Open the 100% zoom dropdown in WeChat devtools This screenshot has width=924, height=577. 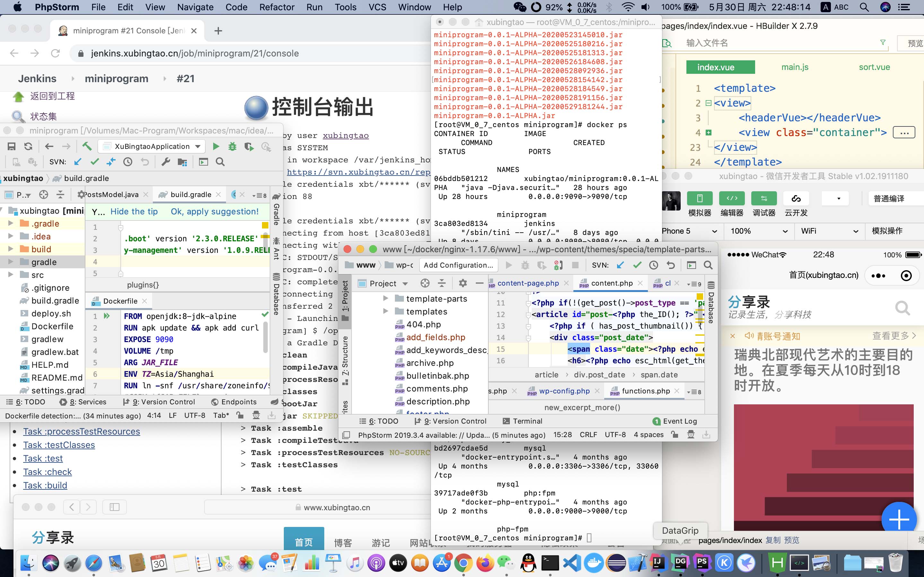pos(759,231)
